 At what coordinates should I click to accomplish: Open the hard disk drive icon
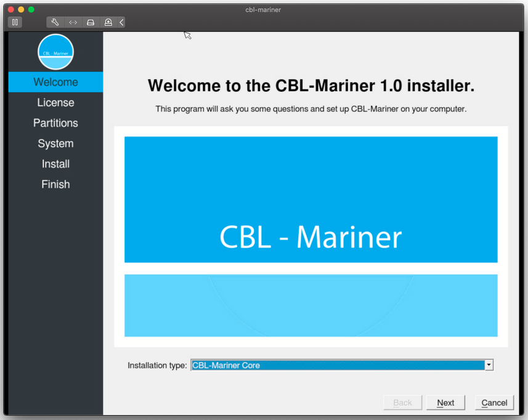91,22
